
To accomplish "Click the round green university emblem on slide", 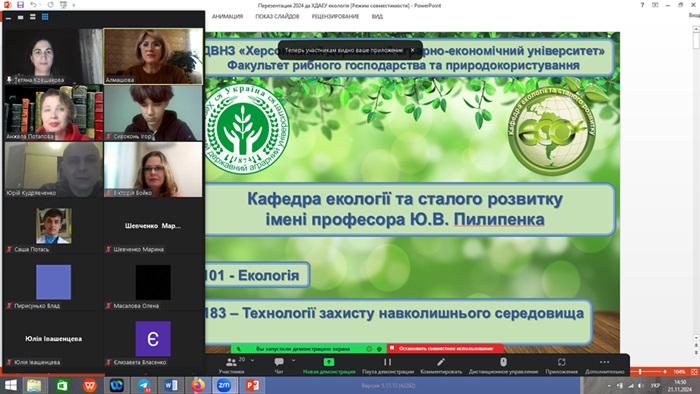I will [246, 129].
